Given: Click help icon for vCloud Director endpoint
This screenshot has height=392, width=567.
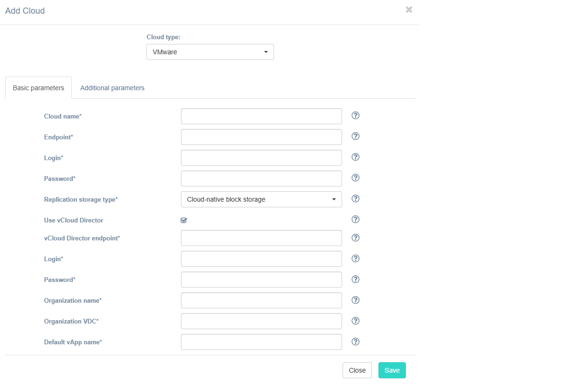Looking at the screenshot, I should click(356, 238).
